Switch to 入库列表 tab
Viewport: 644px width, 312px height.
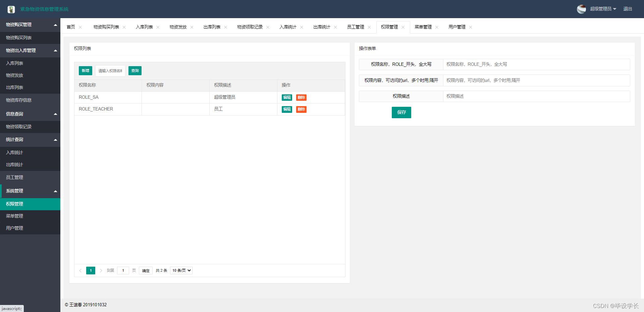coord(144,27)
